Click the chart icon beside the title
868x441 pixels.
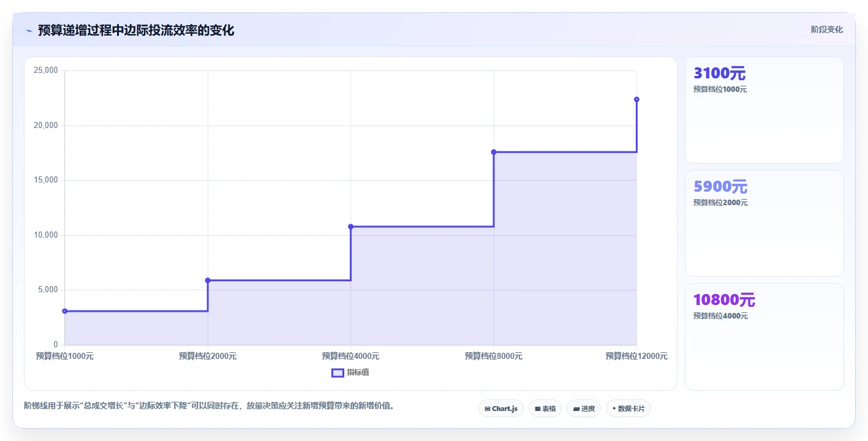[29, 31]
